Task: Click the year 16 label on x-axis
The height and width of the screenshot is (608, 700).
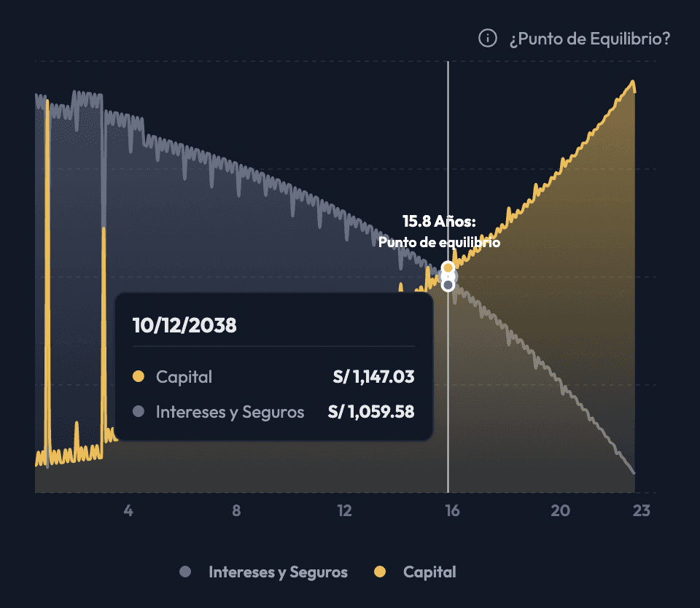Action: [x=452, y=510]
